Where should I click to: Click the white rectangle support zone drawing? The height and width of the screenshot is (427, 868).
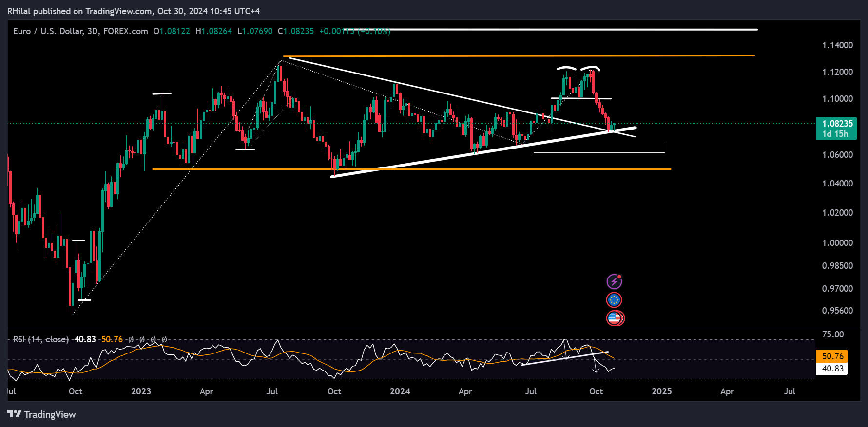pos(599,149)
